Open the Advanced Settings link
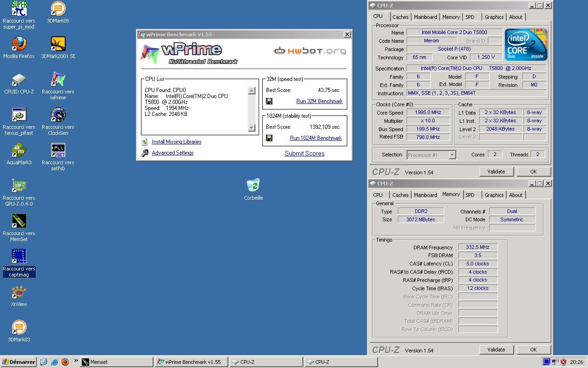This screenshot has width=588, height=368. tap(173, 153)
